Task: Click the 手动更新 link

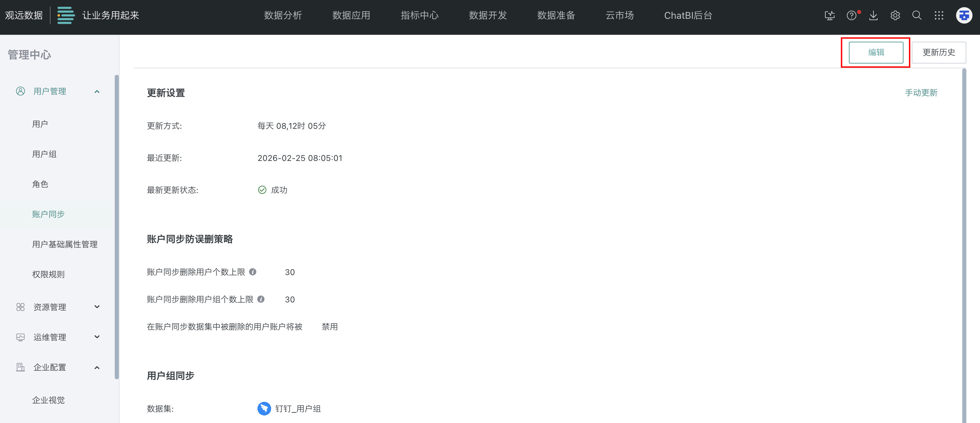Action: click(x=921, y=93)
